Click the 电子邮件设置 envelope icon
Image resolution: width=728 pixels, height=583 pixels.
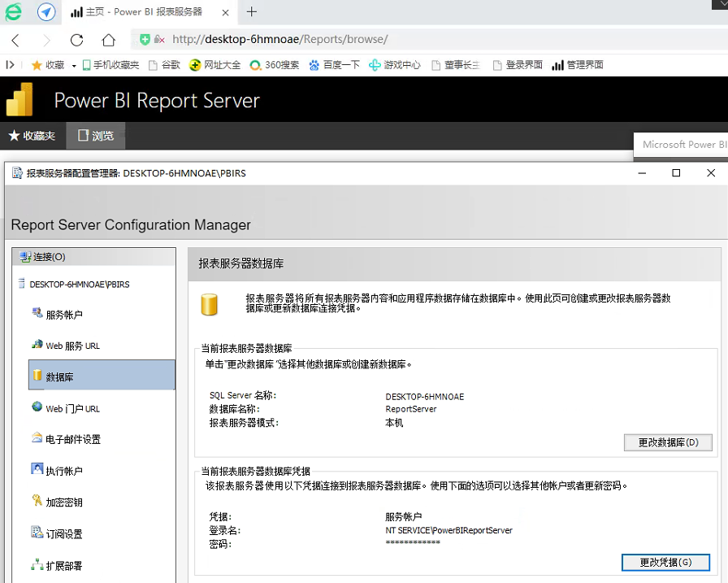tap(37, 437)
